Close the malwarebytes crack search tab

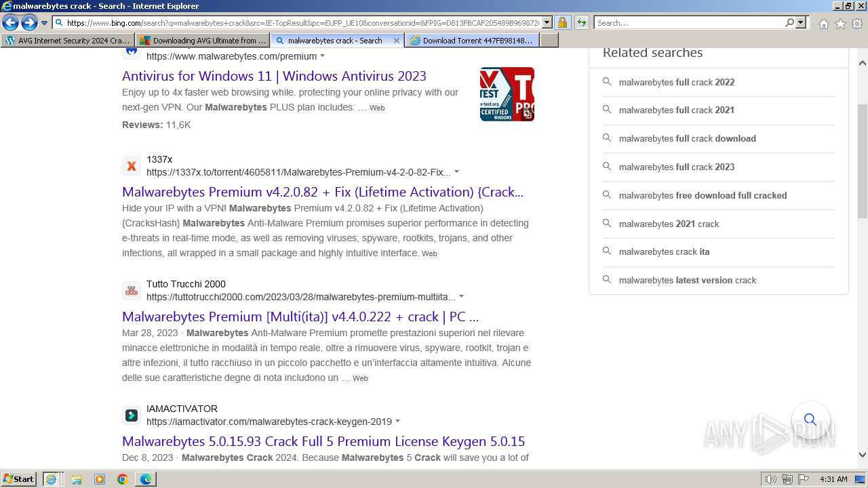397,41
